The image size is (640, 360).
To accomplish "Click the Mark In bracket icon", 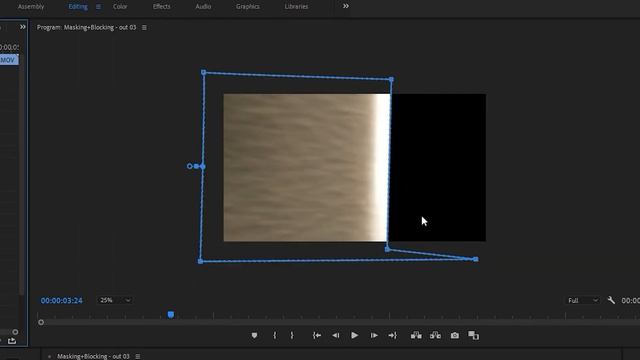I will point(275,336).
